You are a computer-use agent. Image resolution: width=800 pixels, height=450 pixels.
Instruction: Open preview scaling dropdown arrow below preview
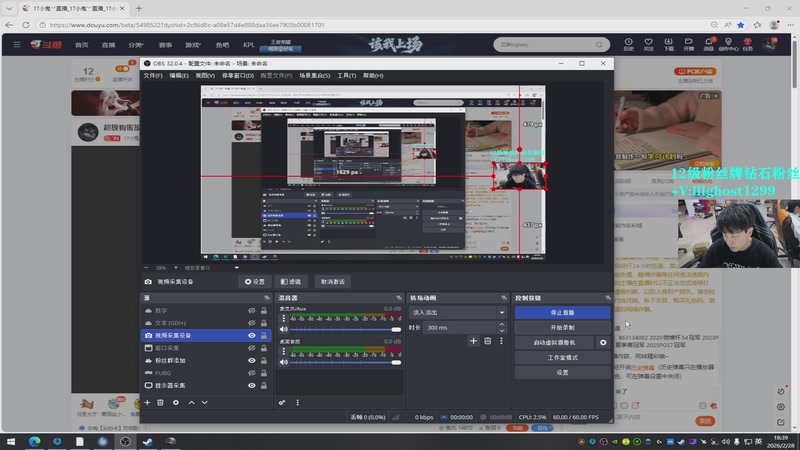236,267
